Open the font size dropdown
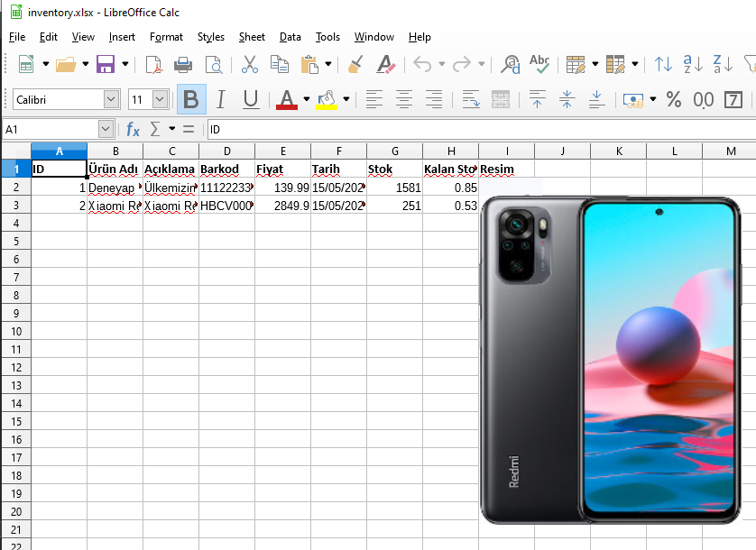 pyautogui.click(x=160, y=97)
